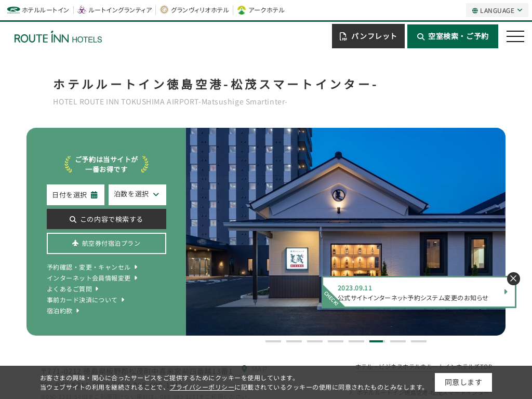Select the seventh carousel slide indicator
532x399 pixels.
(x=398, y=341)
